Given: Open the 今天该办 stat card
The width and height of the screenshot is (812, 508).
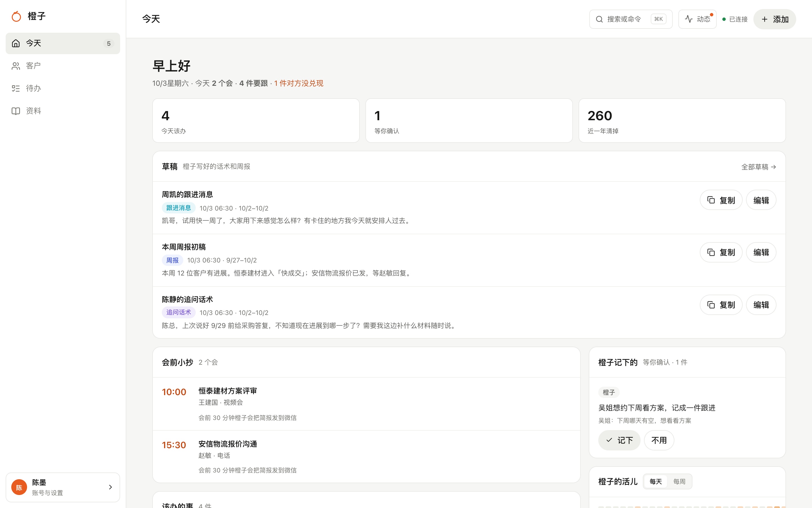Looking at the screenshot, I should pyautogui.click(x=256, y=121).
